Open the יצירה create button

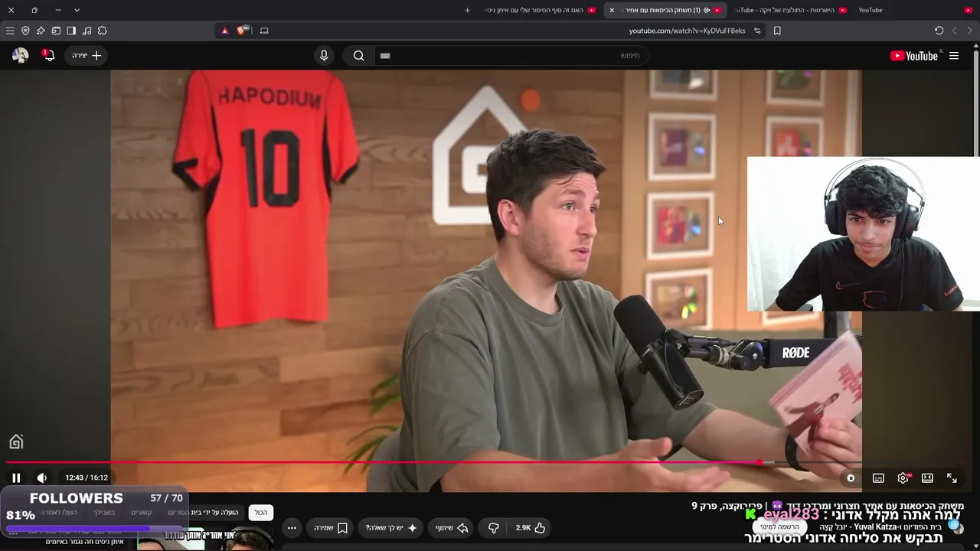[x=86, y=55]
